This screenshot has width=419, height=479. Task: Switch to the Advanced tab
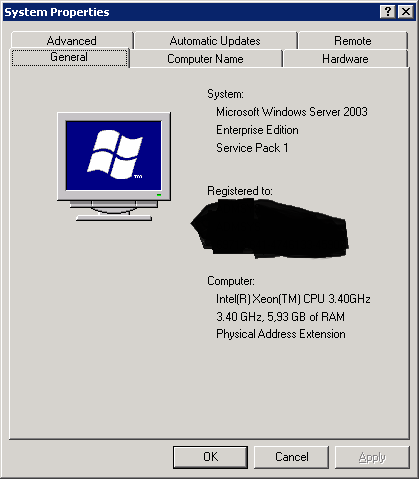[x=72, y=41]
